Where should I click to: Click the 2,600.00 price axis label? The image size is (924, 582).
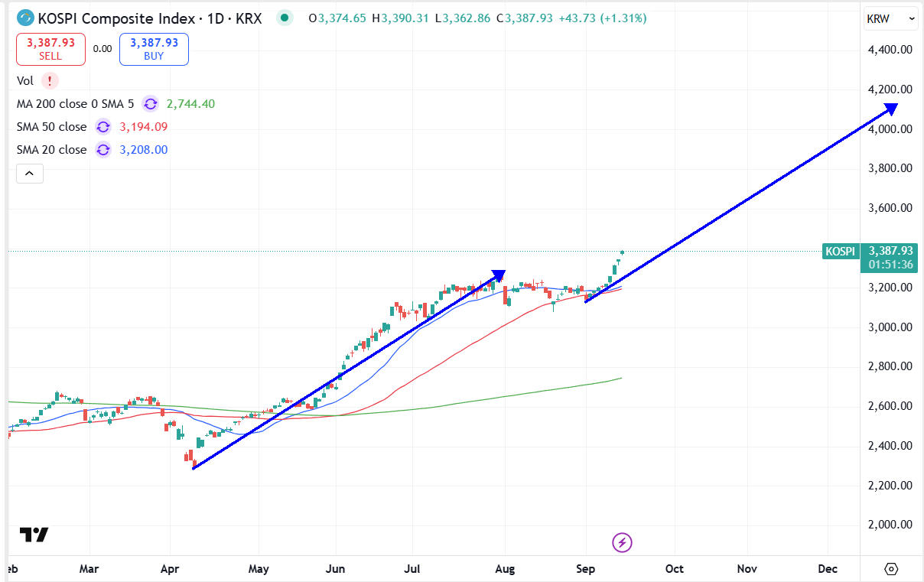pos(890,406)
